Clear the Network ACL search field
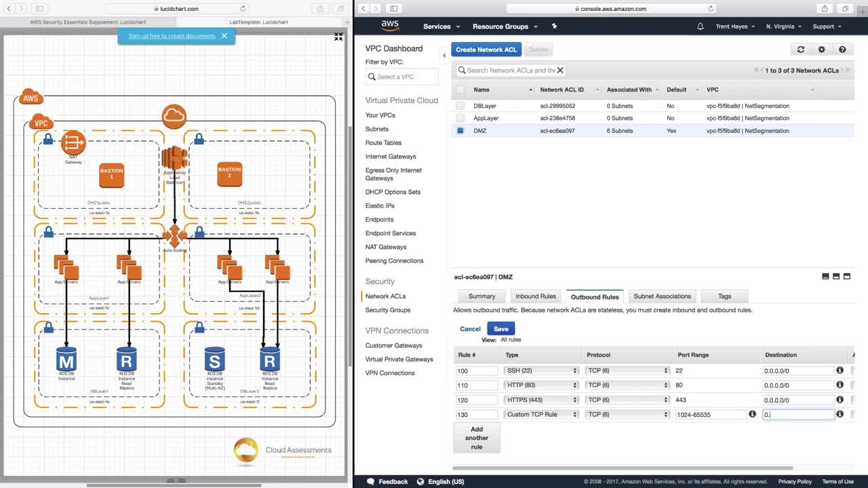The width and height of the screenshot is (868, 488). click(560, 70)
